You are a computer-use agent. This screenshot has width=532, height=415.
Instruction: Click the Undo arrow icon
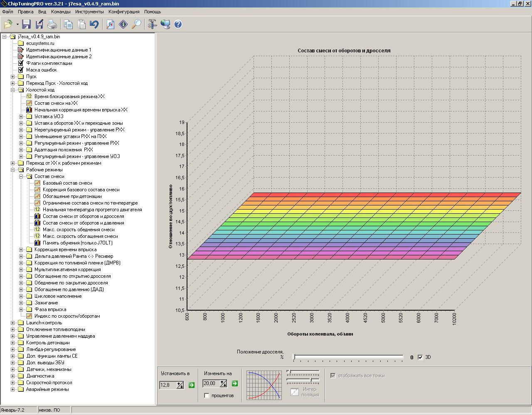coord(94,25)
